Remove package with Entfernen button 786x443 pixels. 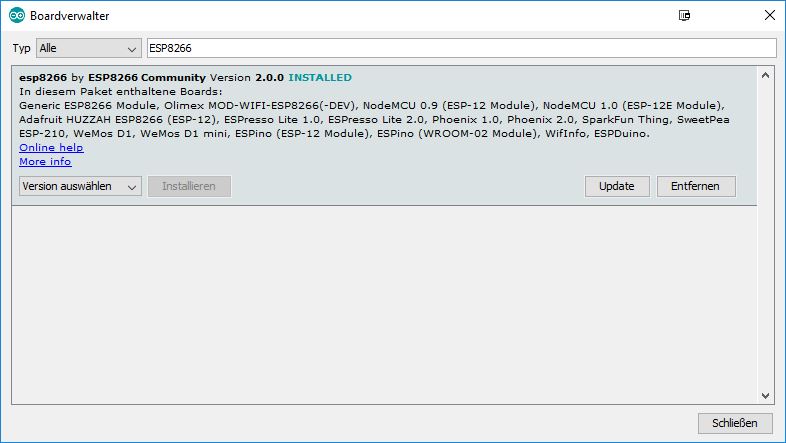(696, 186)
